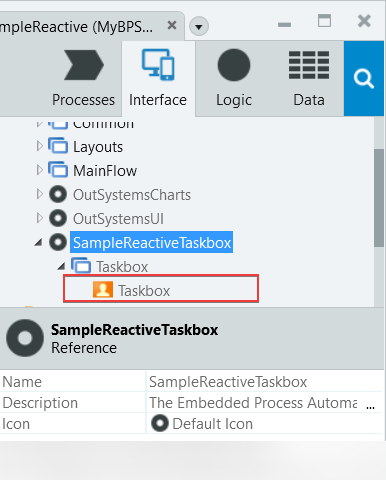Click the Layouts UI flow icon
Viewport: 386px width, 480px height.
click(x=58, y=146)
